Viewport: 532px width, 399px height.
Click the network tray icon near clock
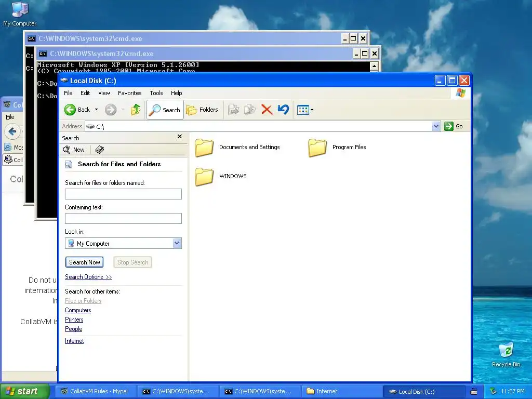tap(494, 391)
